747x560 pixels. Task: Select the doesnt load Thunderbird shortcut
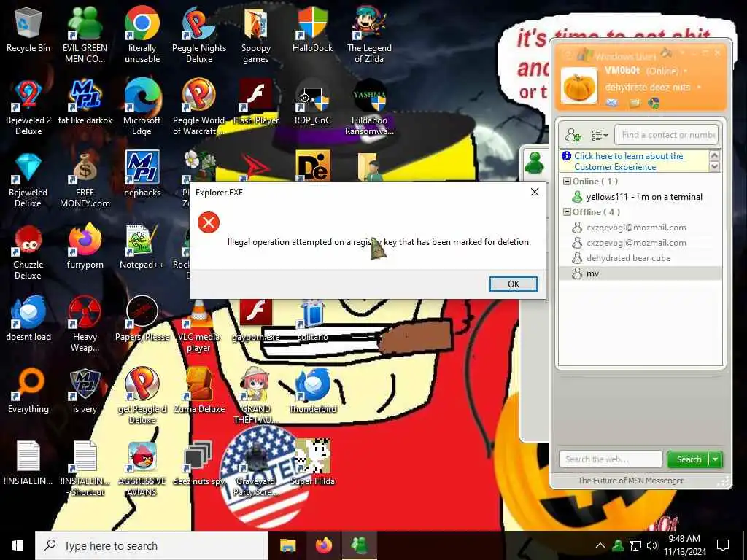tap(28, 319)
